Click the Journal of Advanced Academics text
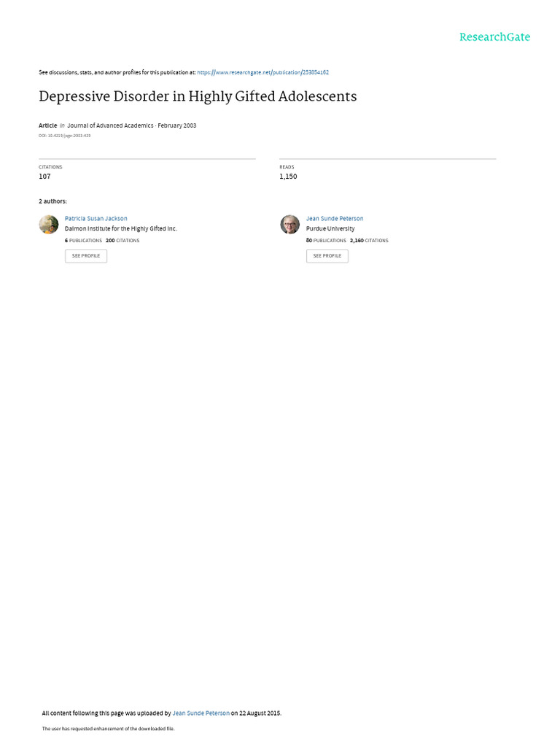 pos(110,125)
